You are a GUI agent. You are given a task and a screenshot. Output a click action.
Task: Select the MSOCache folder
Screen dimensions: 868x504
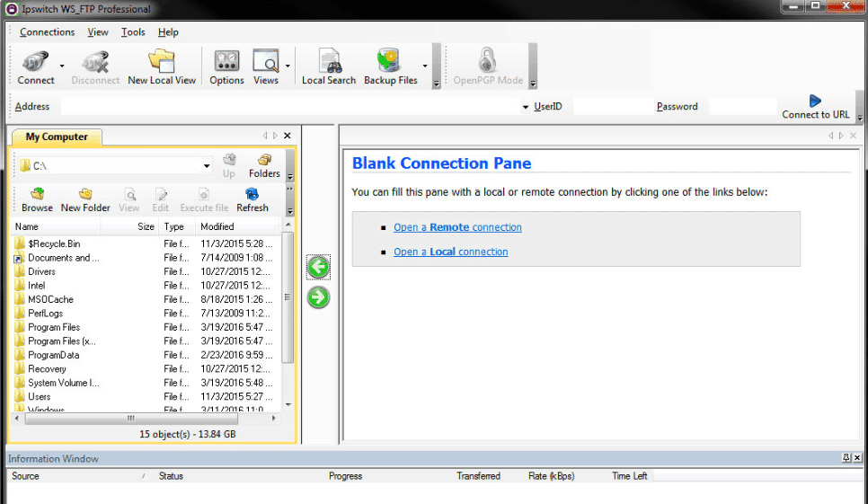[x=44, y=299]
